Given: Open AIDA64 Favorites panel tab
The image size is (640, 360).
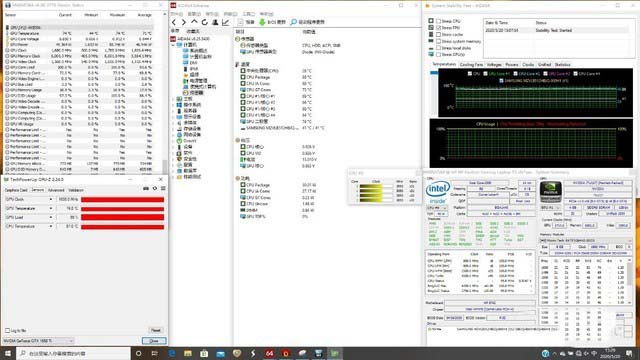Looking at the screenshot, I should [x=193, y=31].
